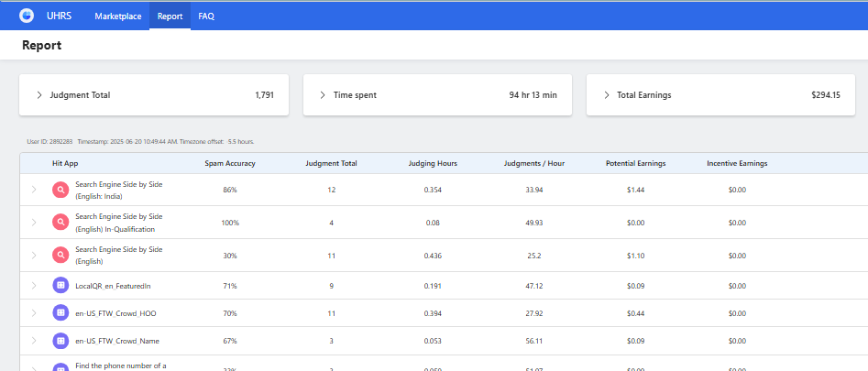Sort by Potential Earnings column header
Screen dimensions: 868x371
tap(635, 164)
